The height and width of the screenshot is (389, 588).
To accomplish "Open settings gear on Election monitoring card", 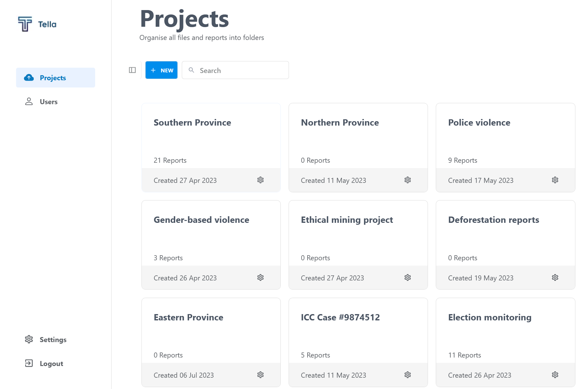I will [555, 375].
